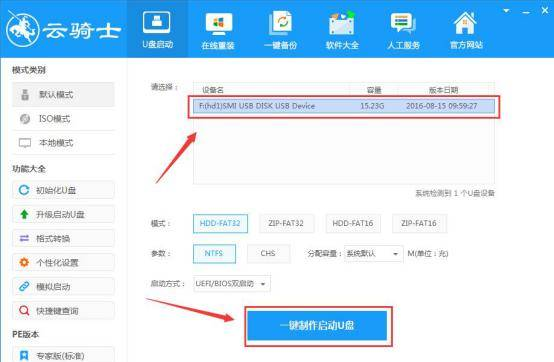The image size is (554, 362).
Task: Click the 系统检测到 1 个U盘设备 status text
Action: pos(455,193)
